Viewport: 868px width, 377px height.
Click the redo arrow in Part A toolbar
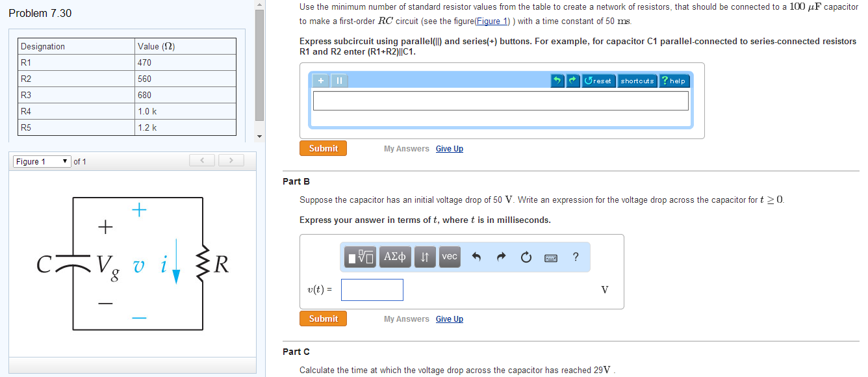(571, 81)
